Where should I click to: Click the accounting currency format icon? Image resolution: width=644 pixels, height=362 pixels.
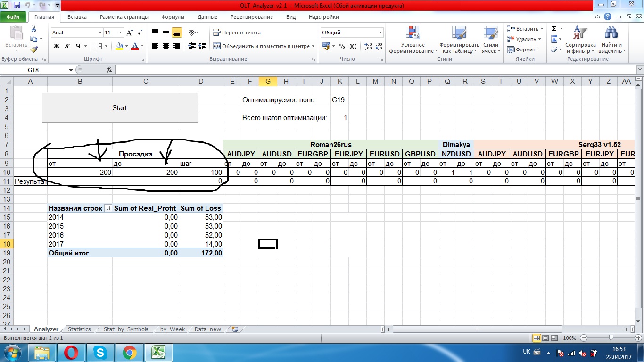point(326,46)
